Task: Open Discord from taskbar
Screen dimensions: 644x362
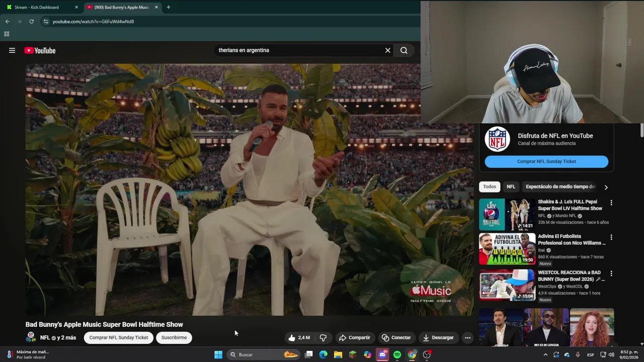Action: coord(382,354)
